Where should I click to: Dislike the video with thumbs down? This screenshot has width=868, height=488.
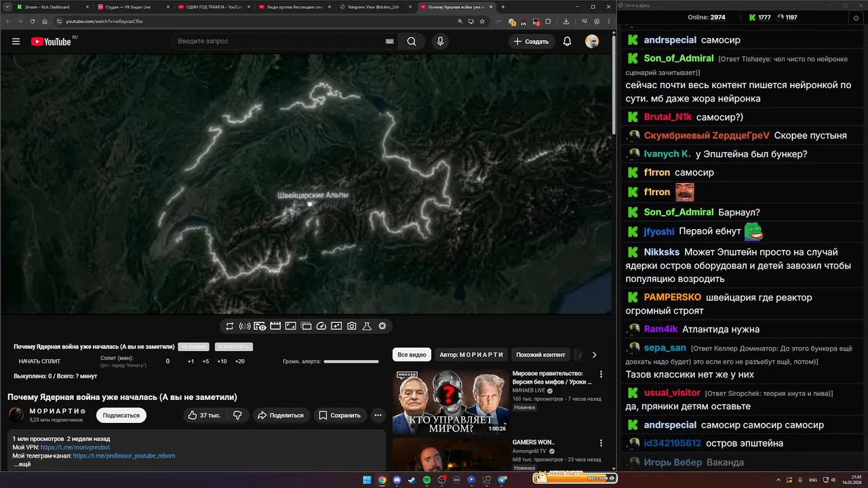237,415
